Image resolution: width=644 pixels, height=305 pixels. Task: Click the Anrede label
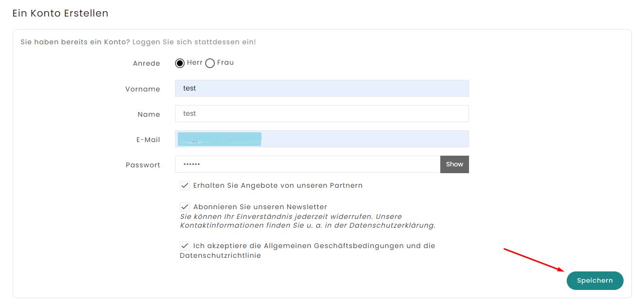146,64
